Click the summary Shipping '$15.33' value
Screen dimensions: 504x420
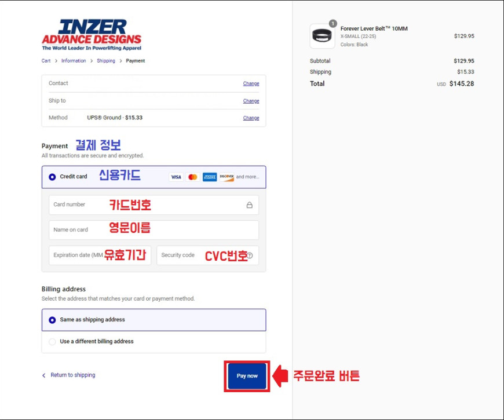point(465,72)
